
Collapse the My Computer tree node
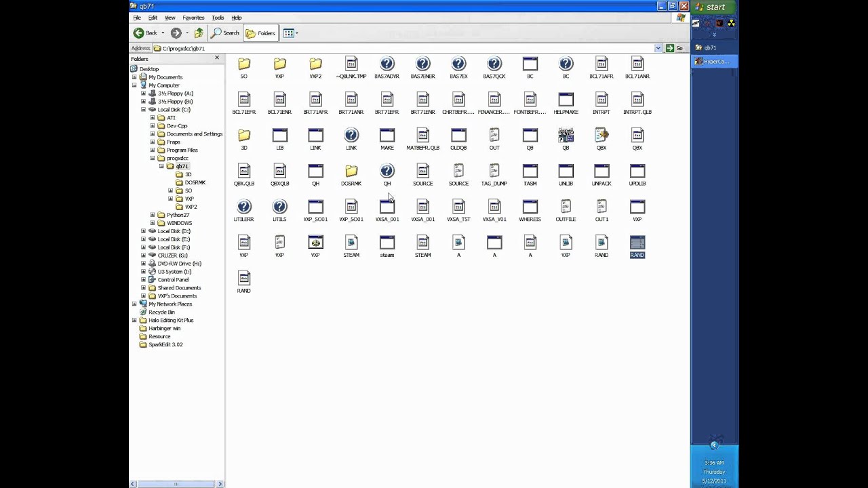(x=135, y=85)
